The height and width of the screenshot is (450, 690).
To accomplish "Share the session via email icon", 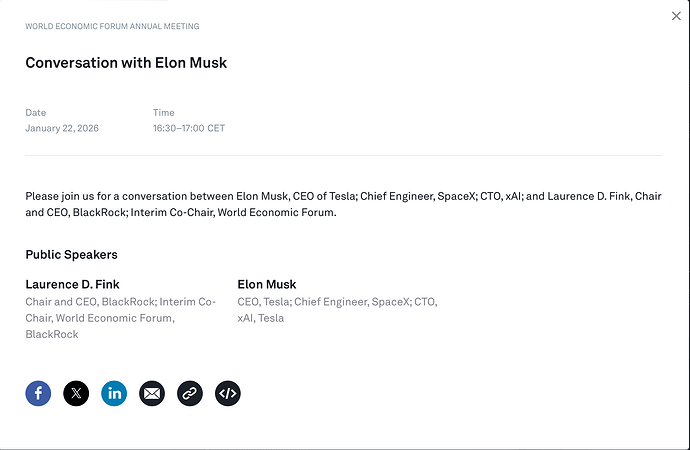I will 152,393.
